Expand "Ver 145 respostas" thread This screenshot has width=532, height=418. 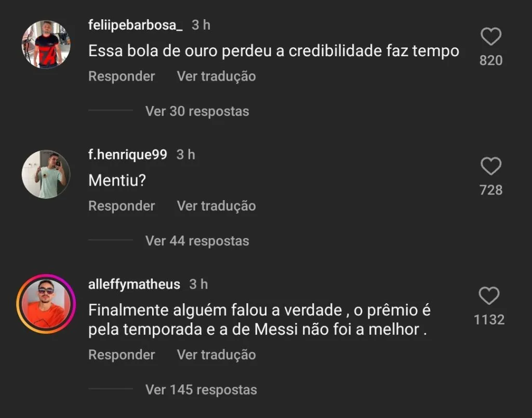[x=201, y=389]
